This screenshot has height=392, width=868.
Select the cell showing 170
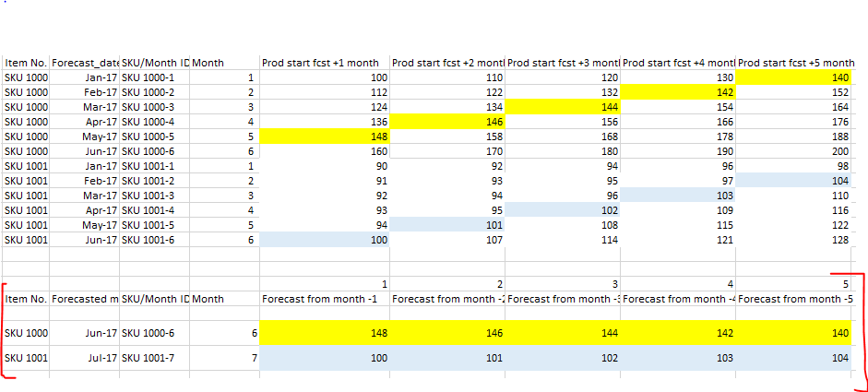pyautogui.click(x=447, y=151)
